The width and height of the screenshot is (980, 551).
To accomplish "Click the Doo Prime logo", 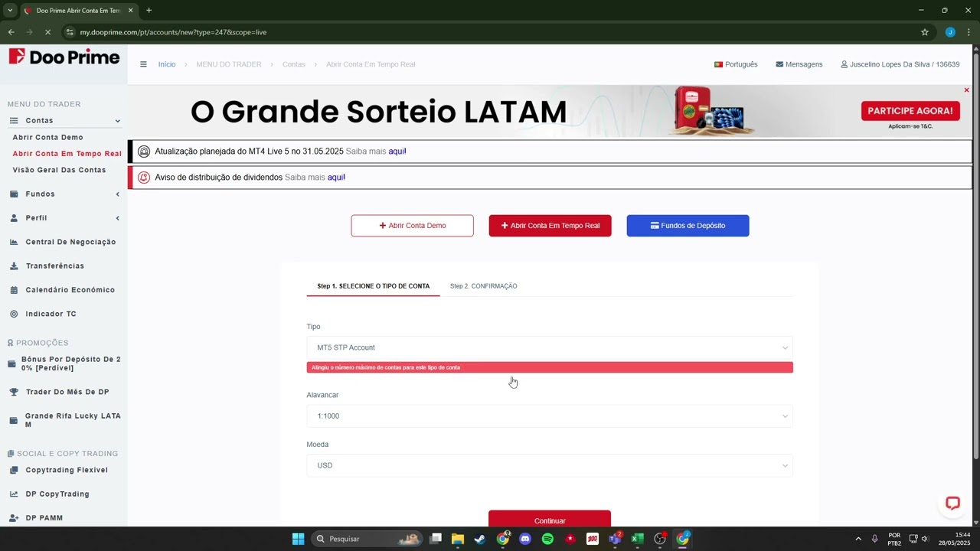I will pyautogui.click(x=64, y=57).
